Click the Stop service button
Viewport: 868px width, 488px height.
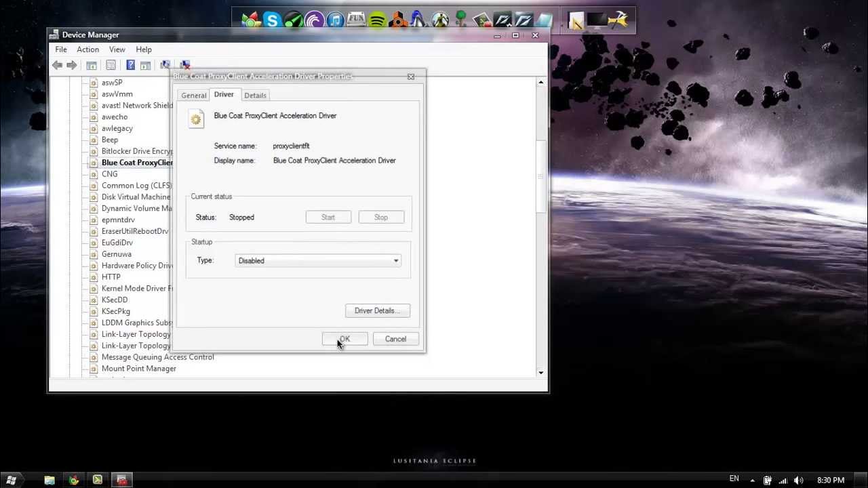point(381,218)
